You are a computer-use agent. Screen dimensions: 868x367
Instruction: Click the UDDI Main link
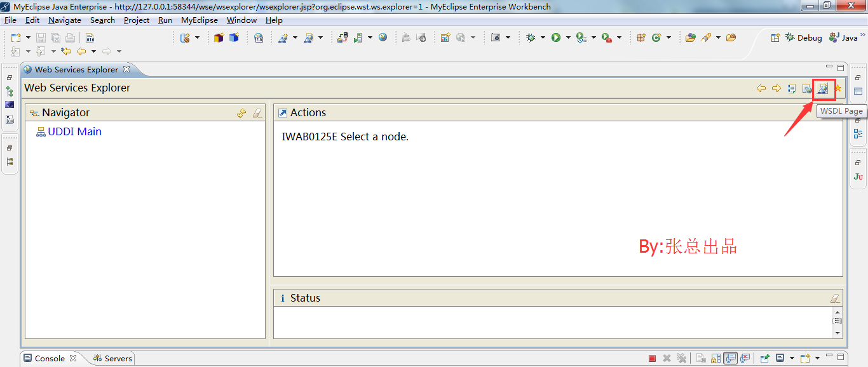tap(74, 132)
